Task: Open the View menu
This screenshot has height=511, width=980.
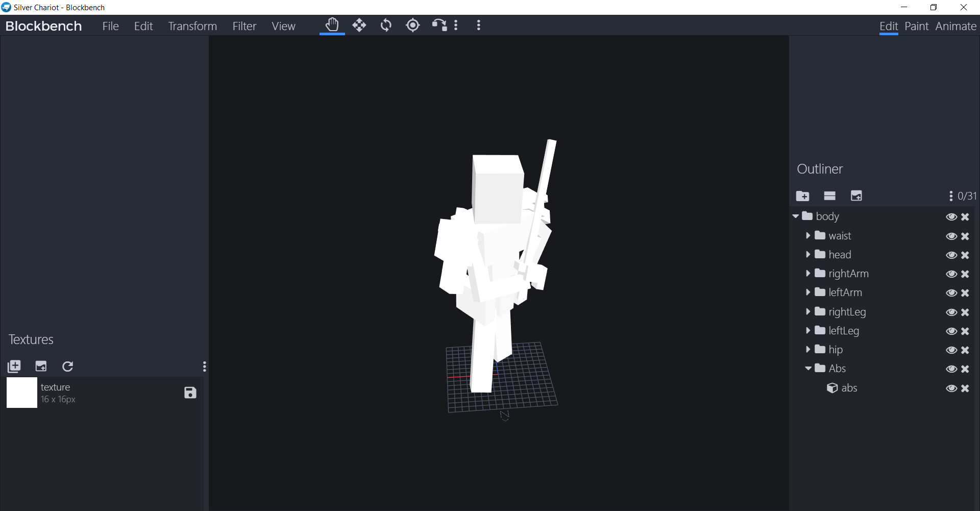Action: (x=284, y=26)
